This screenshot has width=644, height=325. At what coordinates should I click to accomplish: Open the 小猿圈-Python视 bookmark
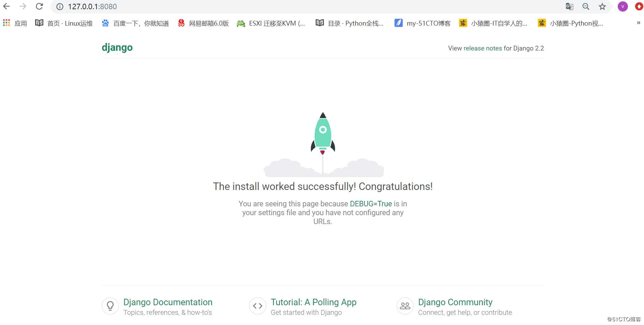click(571, 23)
